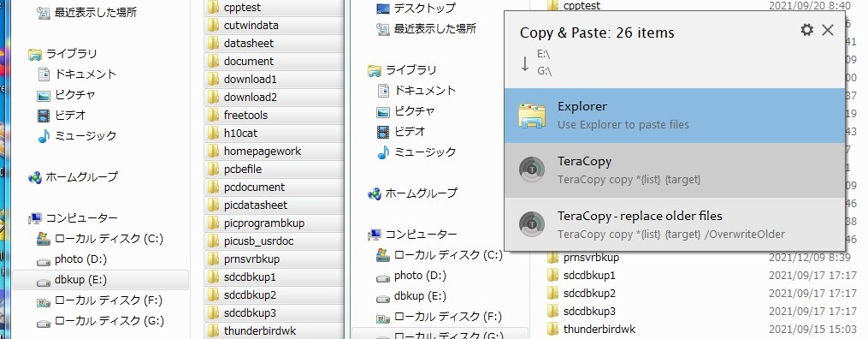Open ローカル ディスク (C:) in left window
Image resolution: width=868 pixels, height=339 pixels.
tap(100, 239)
